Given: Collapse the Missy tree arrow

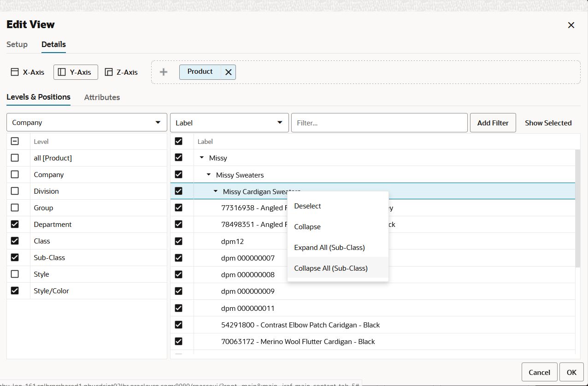Looking at the screenshot, I should coord(202,158).
